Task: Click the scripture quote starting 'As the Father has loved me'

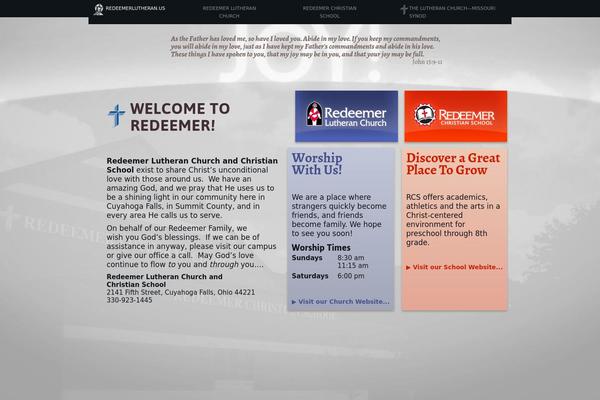Action: [305, 46]
